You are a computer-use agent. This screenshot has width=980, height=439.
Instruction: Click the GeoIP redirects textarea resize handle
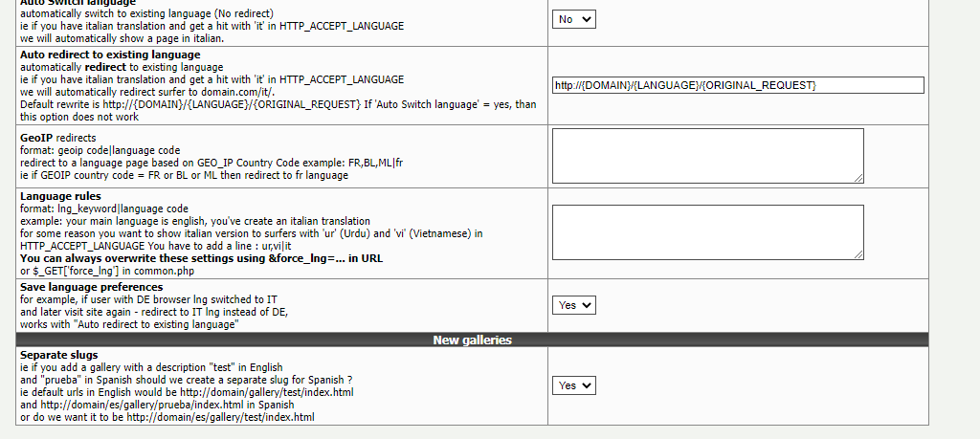click(858, 179)
